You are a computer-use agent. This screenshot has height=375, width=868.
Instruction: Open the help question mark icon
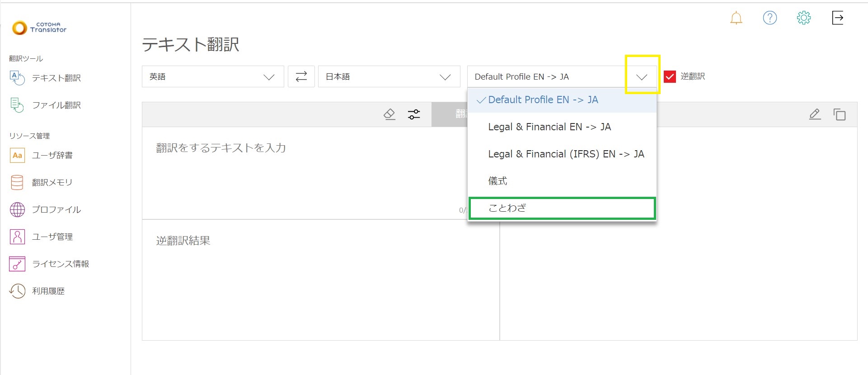(x=769, y=18)
